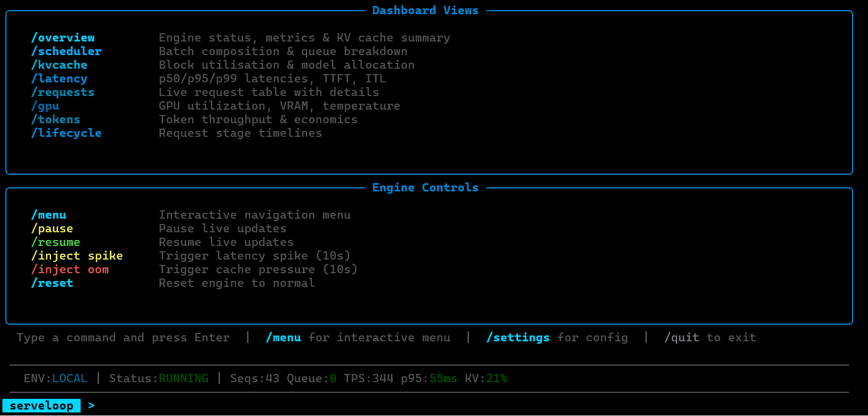The width and height of the screenshot is (868, 416).
Task: Select the /gpu command
Action: click(x=45, y=106)
